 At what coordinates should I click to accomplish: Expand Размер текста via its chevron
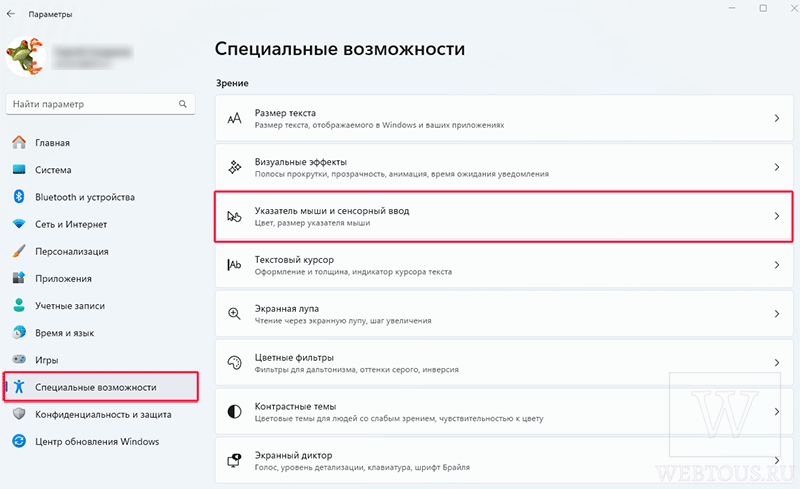pos(777,118)
